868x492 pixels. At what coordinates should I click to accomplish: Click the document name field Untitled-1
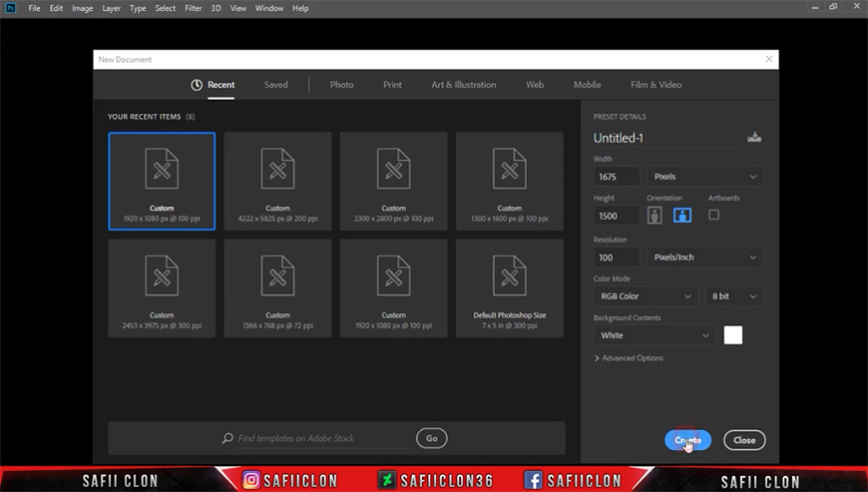tap(667, 138)
